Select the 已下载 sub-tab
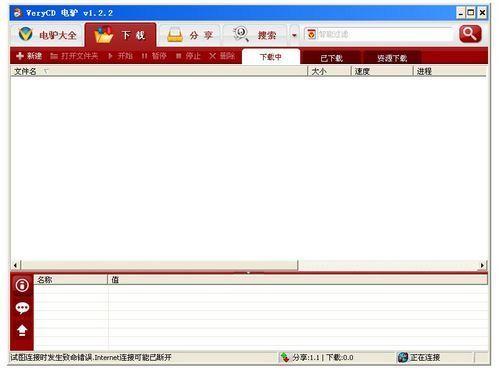This screenshot has width=500, height=372. click(331, 58)
